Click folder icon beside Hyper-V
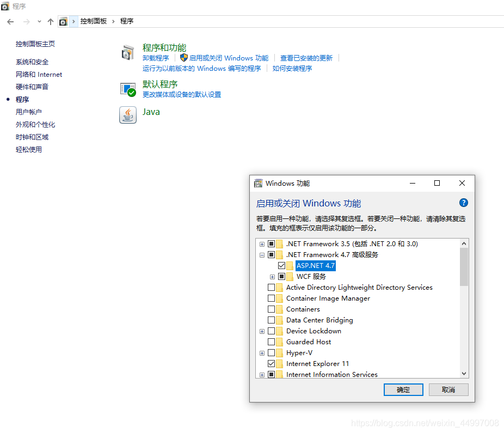The image size is (504, 433). tap(279, 353)
